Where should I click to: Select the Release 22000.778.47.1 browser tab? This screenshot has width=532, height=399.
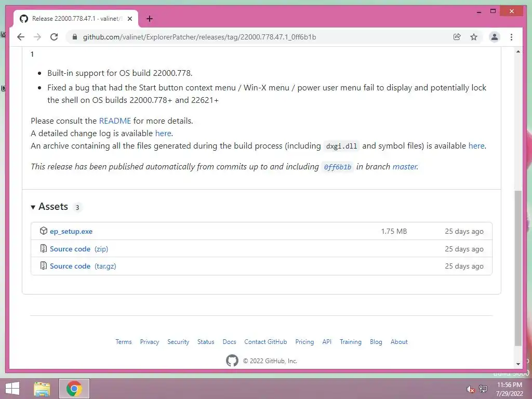click(x=76, y=19)
